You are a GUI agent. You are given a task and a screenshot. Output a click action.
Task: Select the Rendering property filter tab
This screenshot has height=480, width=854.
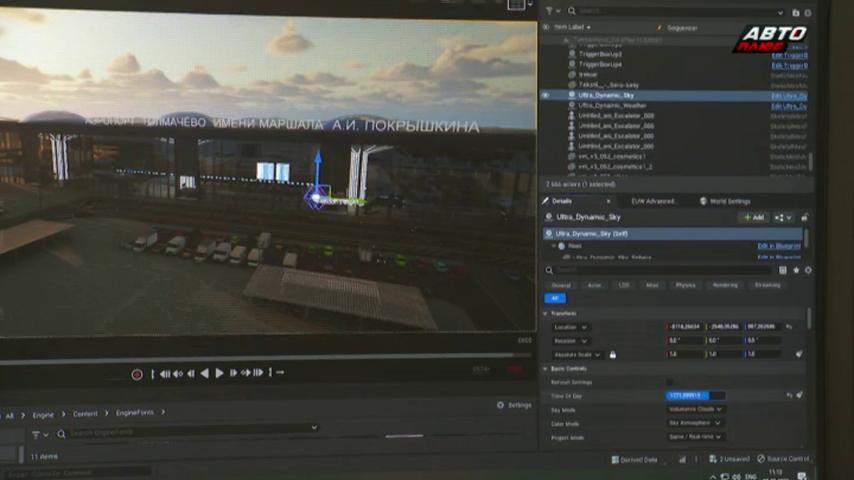click(x=725, y=285)
